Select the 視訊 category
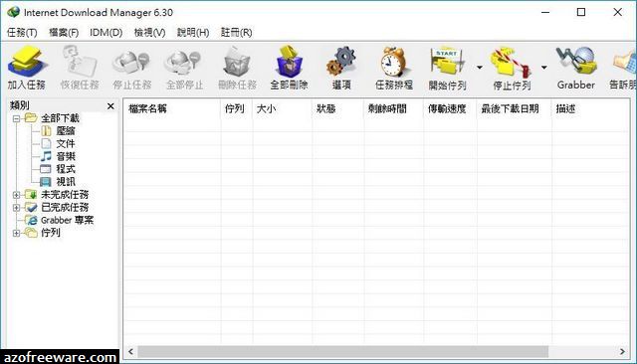637x364 pixels. click(65, 182)
